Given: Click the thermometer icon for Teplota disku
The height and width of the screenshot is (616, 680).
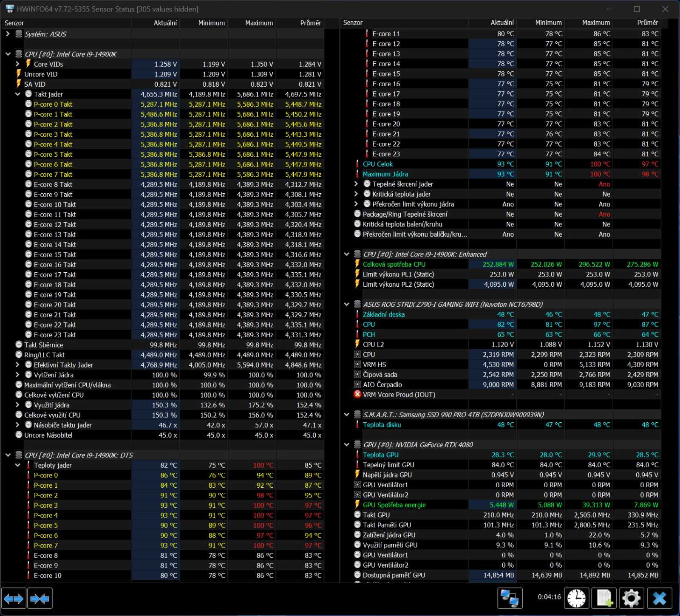Looking at the screenshot, I should click(357, 424).
